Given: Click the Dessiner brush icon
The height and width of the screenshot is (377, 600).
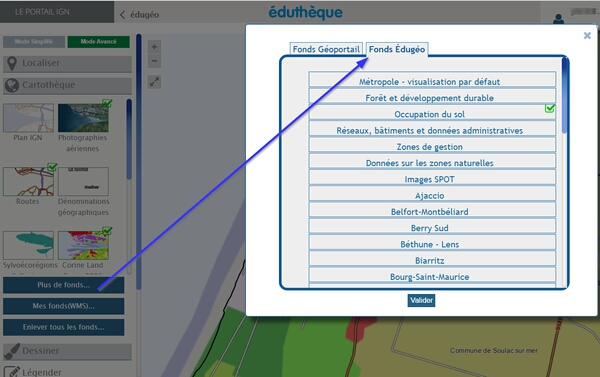Looking at the screenshot, I should (x=12, y=351).
